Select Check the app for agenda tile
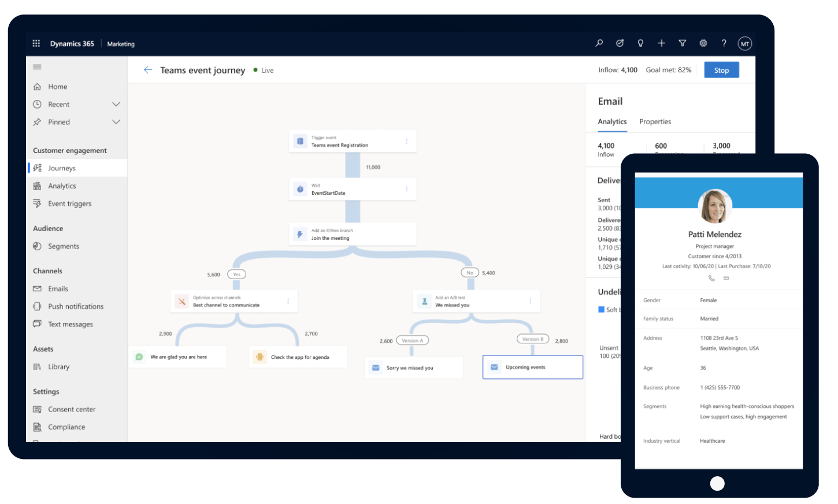Image resolution: width=838 pixels, height=504 pixels. coord(298,357)
